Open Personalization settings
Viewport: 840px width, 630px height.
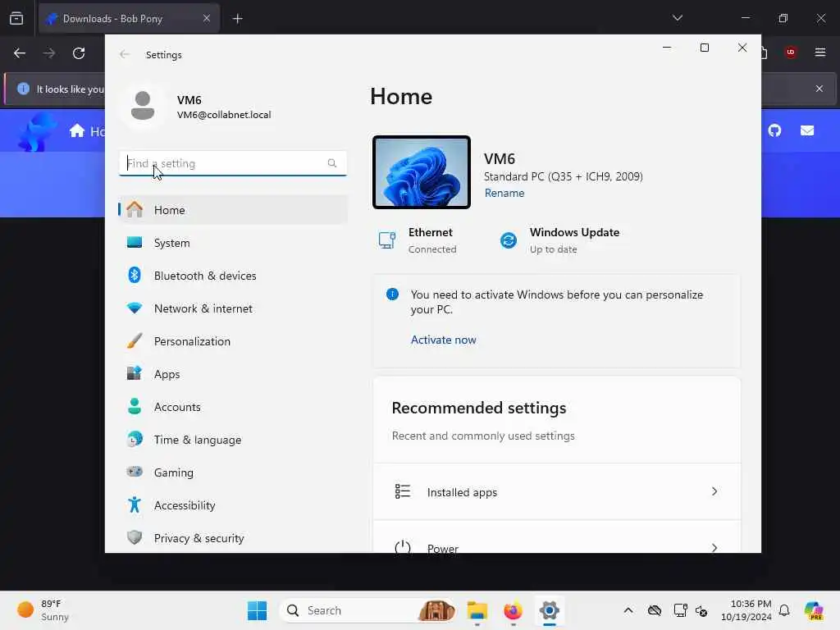[233, 341]
